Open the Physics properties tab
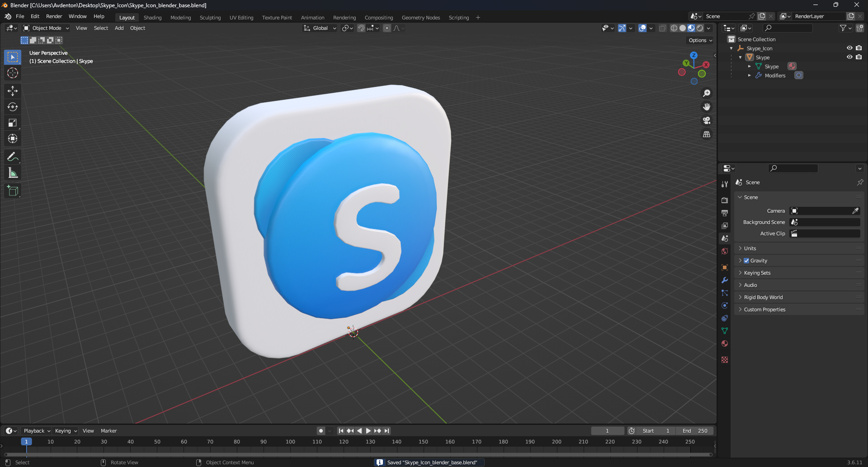Viewport: 868px width, 467px height. [725, 305]
